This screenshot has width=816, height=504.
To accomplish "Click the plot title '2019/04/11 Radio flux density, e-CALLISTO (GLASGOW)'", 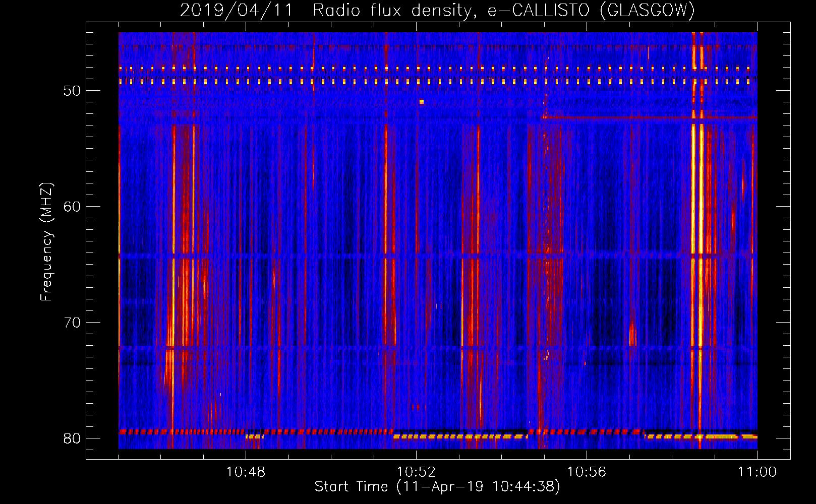I will [x=437, y=10].
